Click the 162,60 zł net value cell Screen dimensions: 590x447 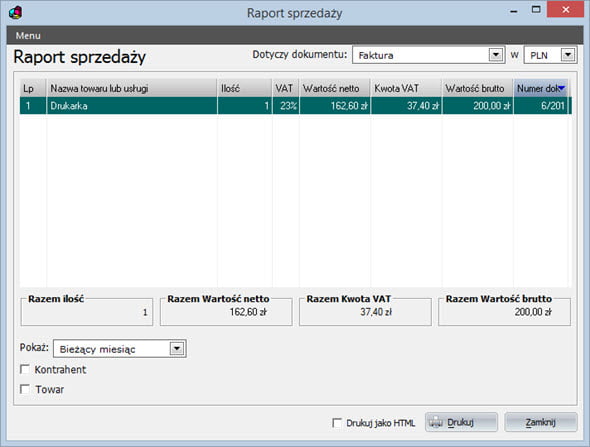pyautogui.click(x=335, y=106)
